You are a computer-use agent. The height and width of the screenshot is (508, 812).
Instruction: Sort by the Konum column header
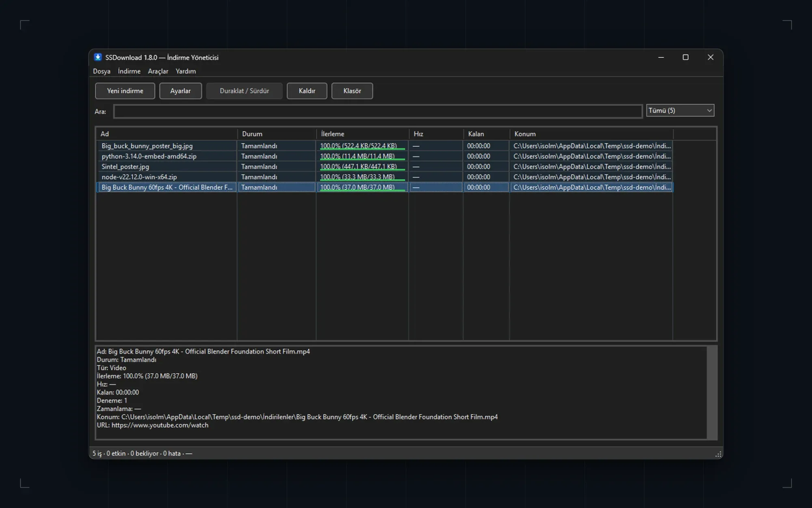coord(591,134)
